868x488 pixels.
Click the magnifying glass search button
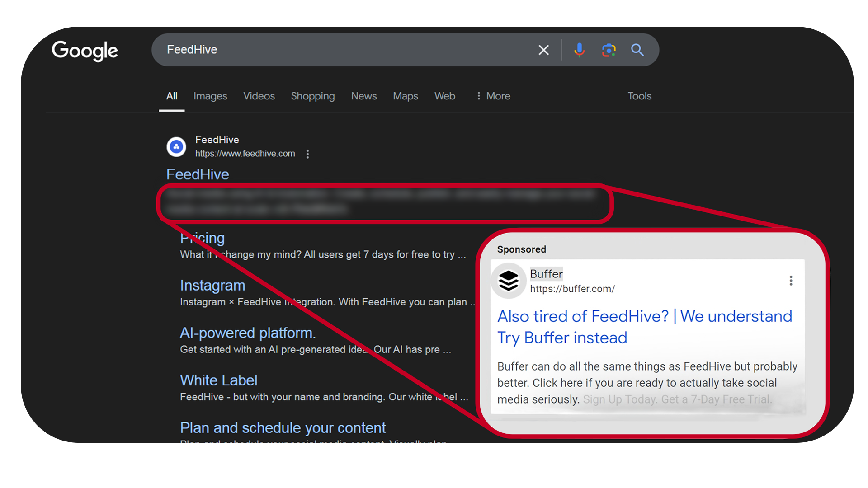click(x=637, y=50)
